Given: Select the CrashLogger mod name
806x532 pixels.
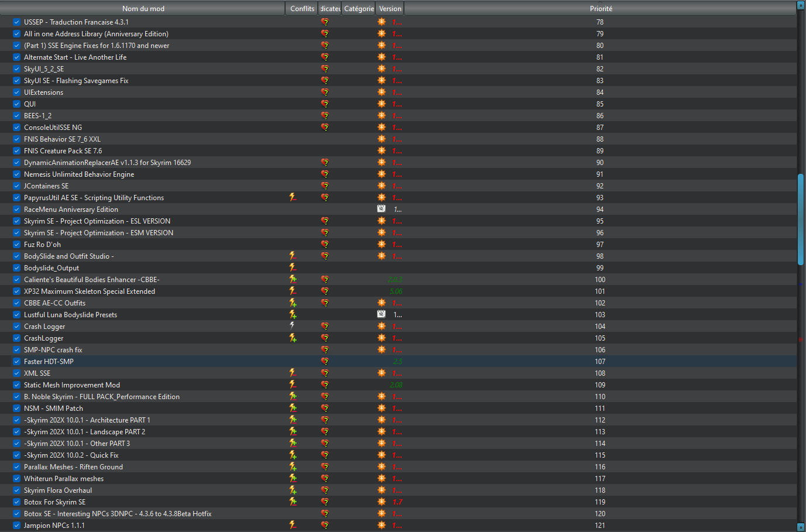Looking at the screenshot, I should click(x=43, y=338).
